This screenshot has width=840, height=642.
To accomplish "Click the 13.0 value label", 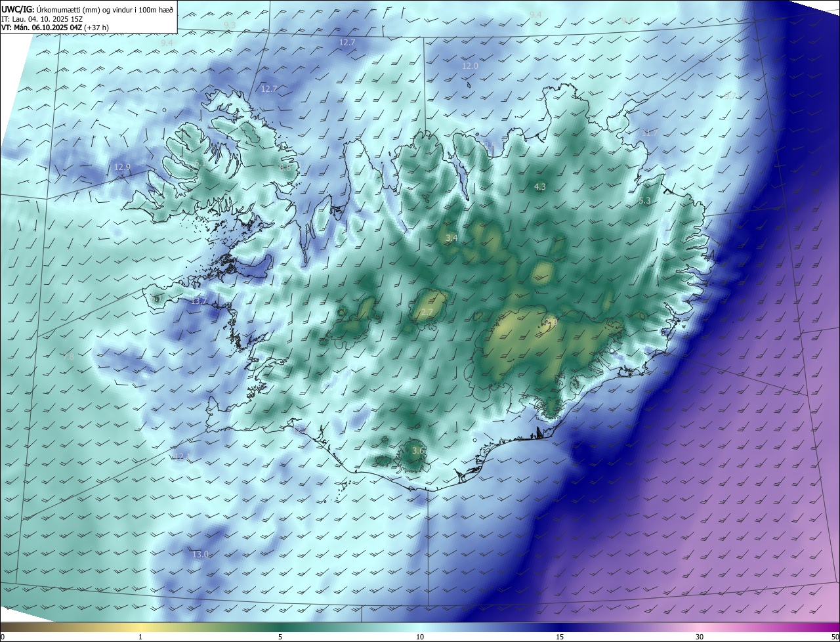I will (x=200, y=555).
